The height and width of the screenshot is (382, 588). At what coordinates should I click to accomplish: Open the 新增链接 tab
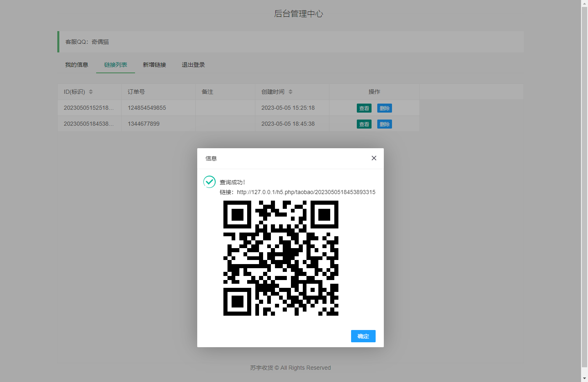pos(154,65)
